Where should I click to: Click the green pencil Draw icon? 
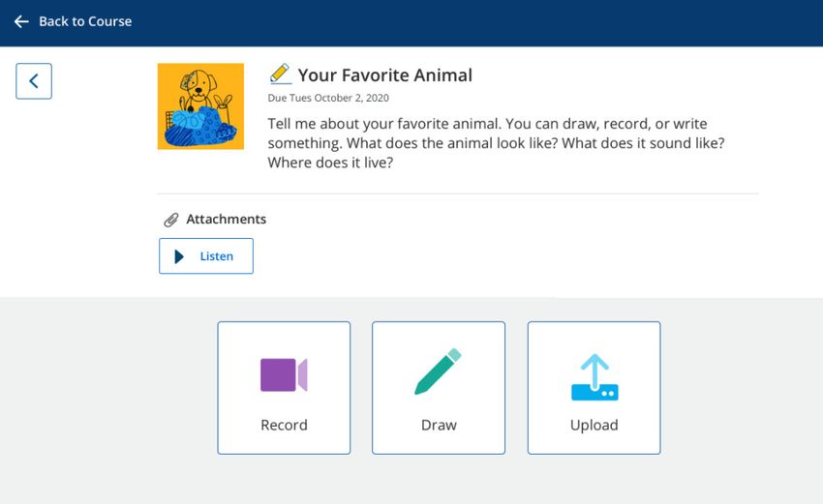tap(439, 371)
